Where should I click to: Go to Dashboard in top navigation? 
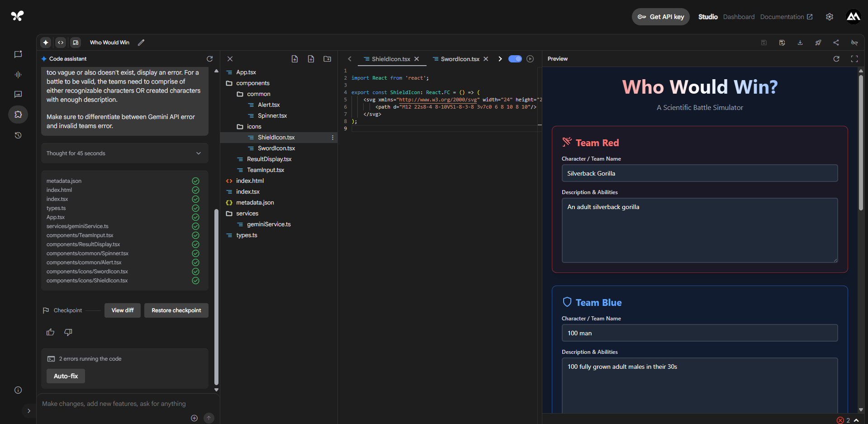click(739, 17)
